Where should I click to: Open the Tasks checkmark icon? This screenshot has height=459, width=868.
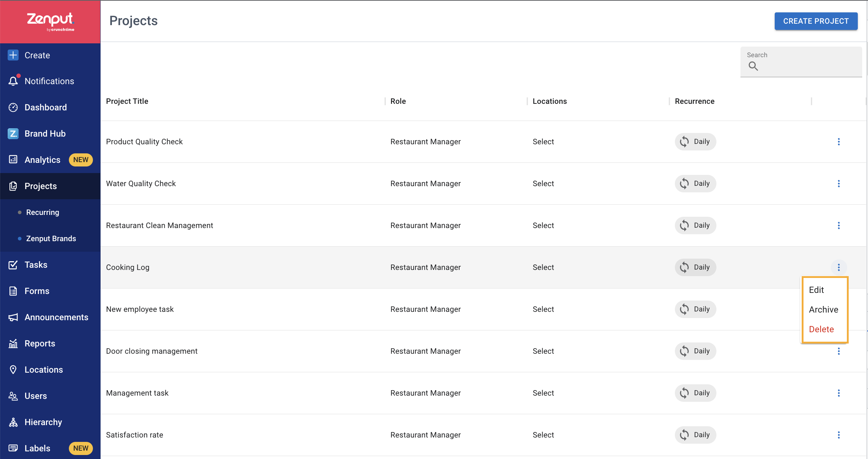coord(13,265)
